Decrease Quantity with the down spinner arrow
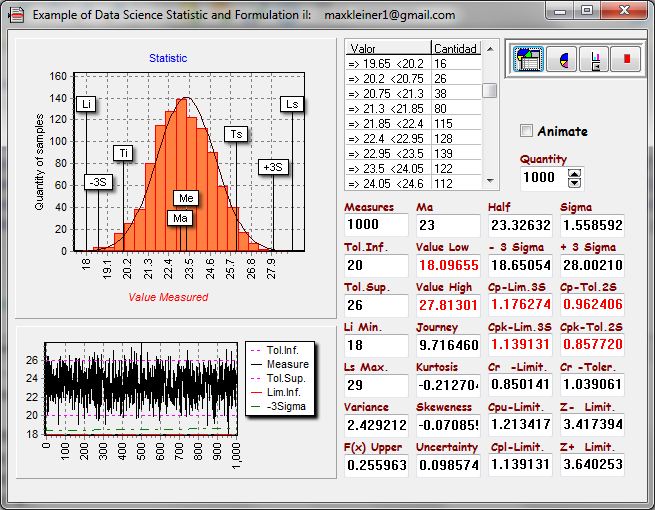The image size is (655, 510). [x=574, y=182]
